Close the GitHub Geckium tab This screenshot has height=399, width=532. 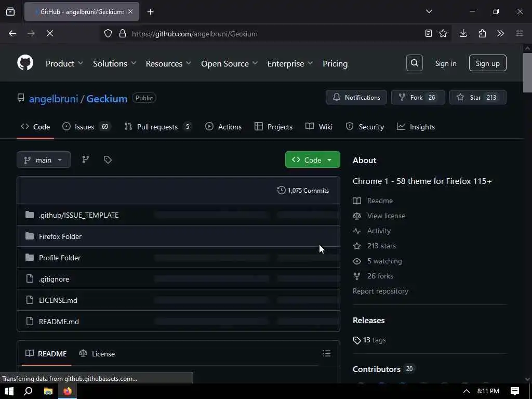pyautogui.click(x=130, y=11)
